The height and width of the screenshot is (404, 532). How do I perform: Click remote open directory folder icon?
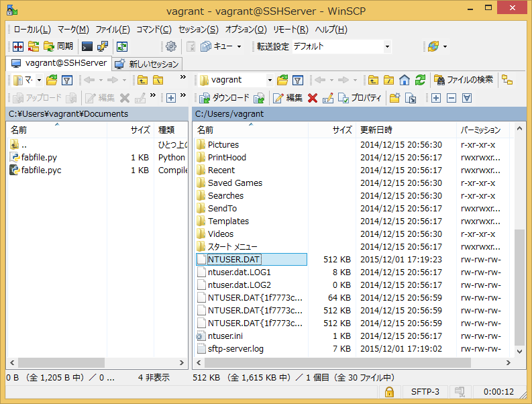[x=282, y=81]
